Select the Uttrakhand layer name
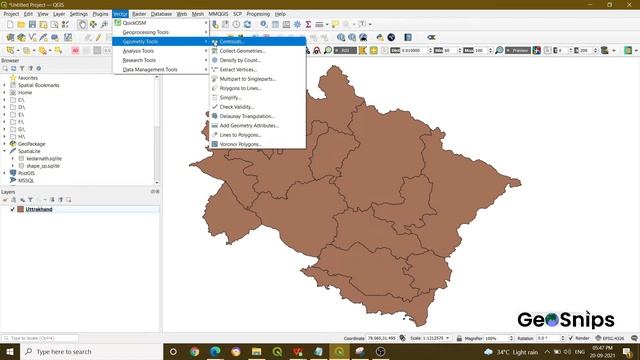The image size is (640, 360). click(39, 209)
